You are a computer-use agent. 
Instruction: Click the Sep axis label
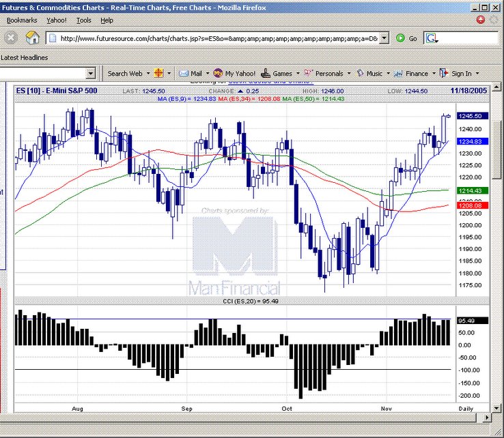pyautogui.click(x=186, y=409)
